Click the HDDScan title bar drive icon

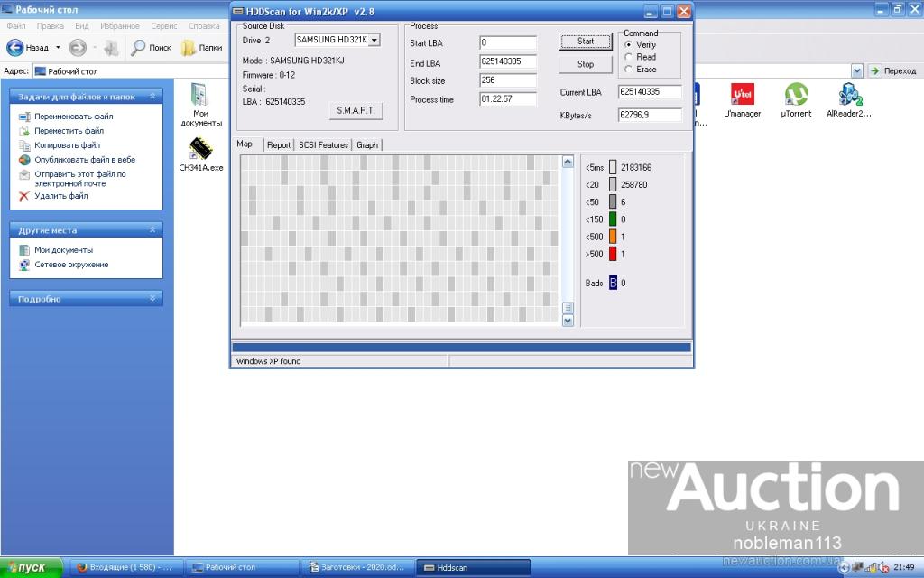click(x=238, y=11)
